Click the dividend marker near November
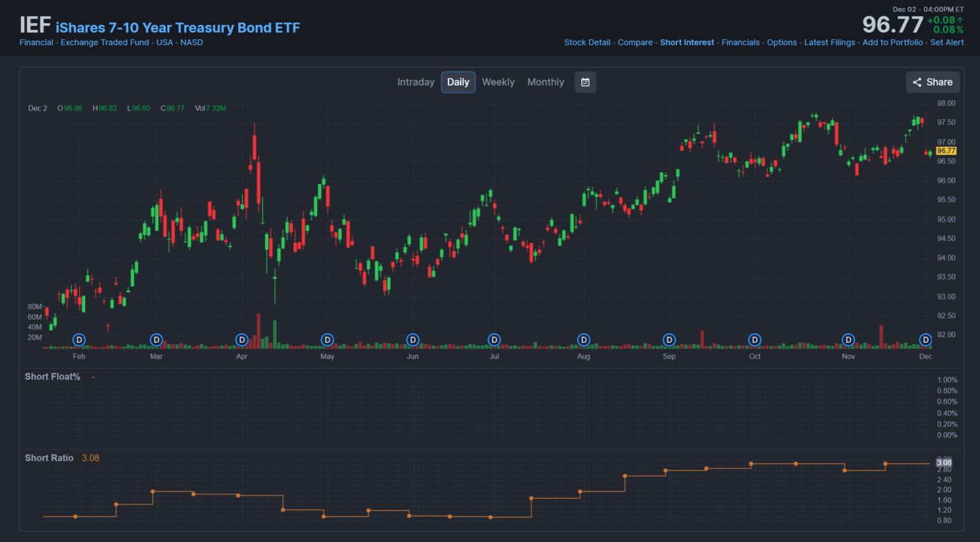980x542 pixels. [848, 340]
